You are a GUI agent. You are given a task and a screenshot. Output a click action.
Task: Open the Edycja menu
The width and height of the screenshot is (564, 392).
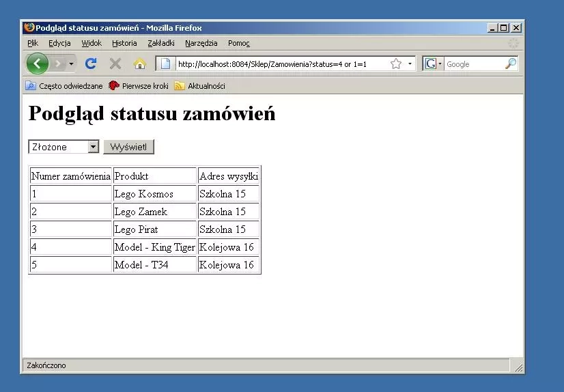tap(59, 43)
